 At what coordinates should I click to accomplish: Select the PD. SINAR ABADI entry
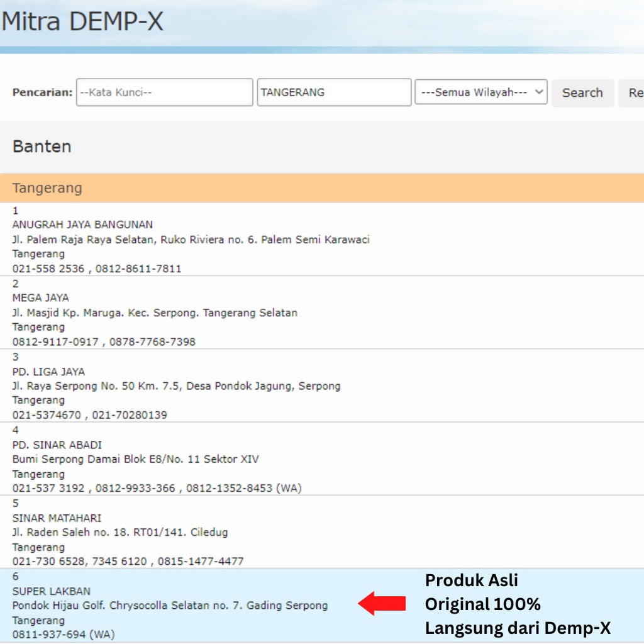pyautogui.click(x=57, y=445)
